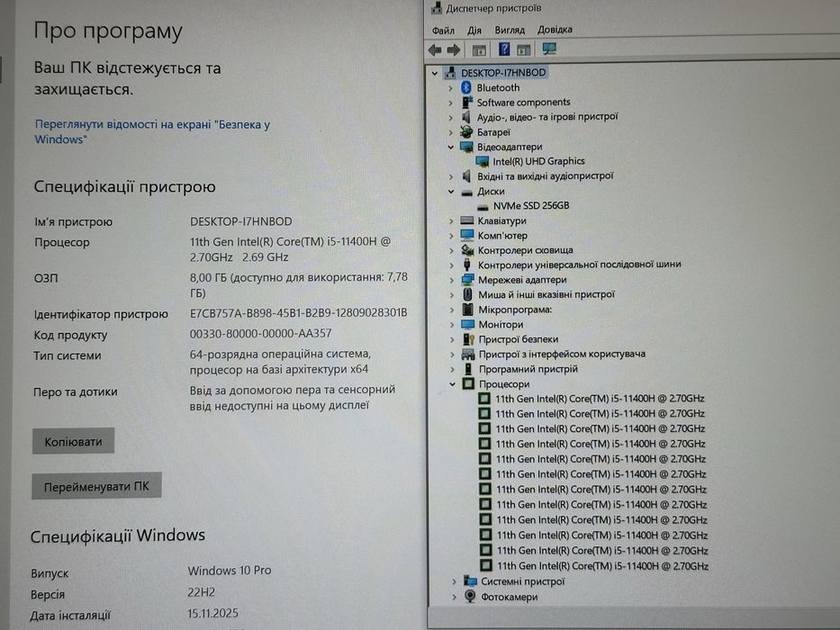
Task: Click the Контролери сховища storage controllers icon
Action: pyautogui.click(x=467, y=249)
